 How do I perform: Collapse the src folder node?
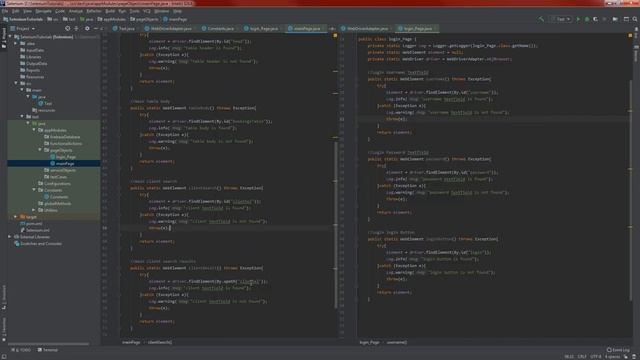coord(16,83)
